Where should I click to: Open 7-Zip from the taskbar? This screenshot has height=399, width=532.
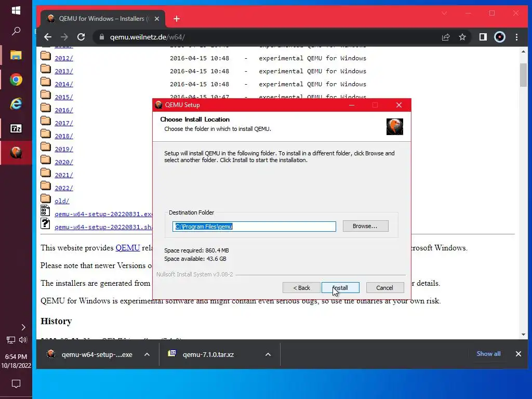(x=16, y=129)
